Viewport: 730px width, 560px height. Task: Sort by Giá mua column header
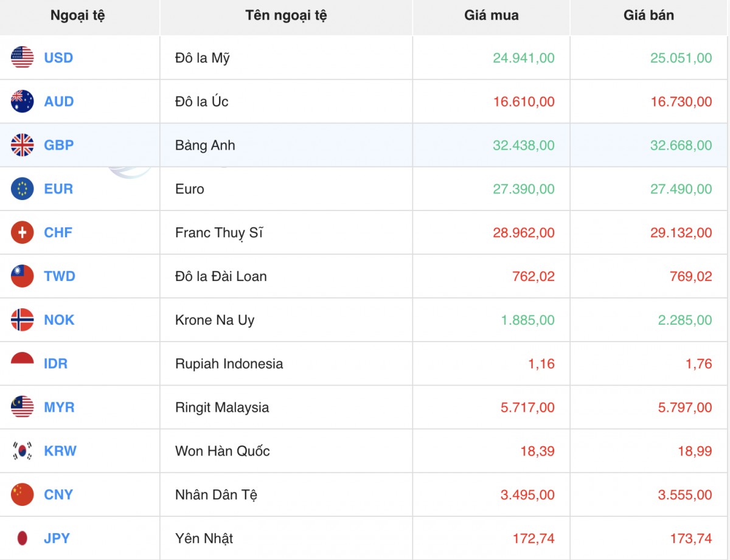(x=491, y=16)
